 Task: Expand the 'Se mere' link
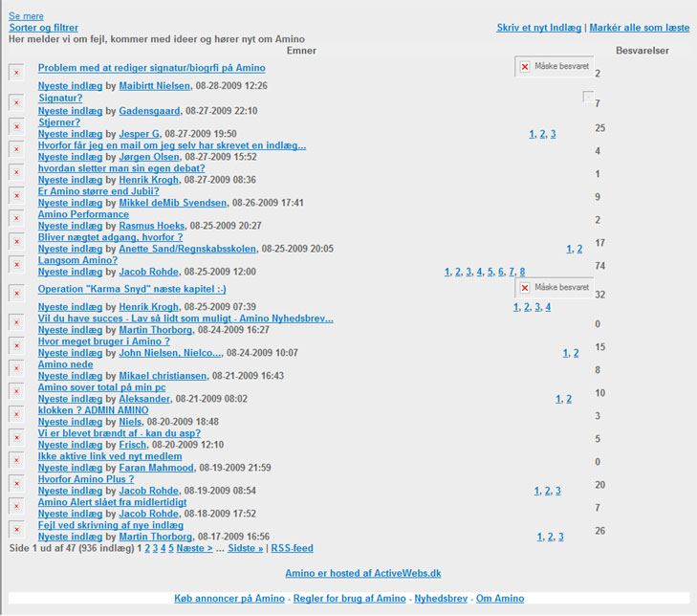pyautogui.click(x=26, y=16)
